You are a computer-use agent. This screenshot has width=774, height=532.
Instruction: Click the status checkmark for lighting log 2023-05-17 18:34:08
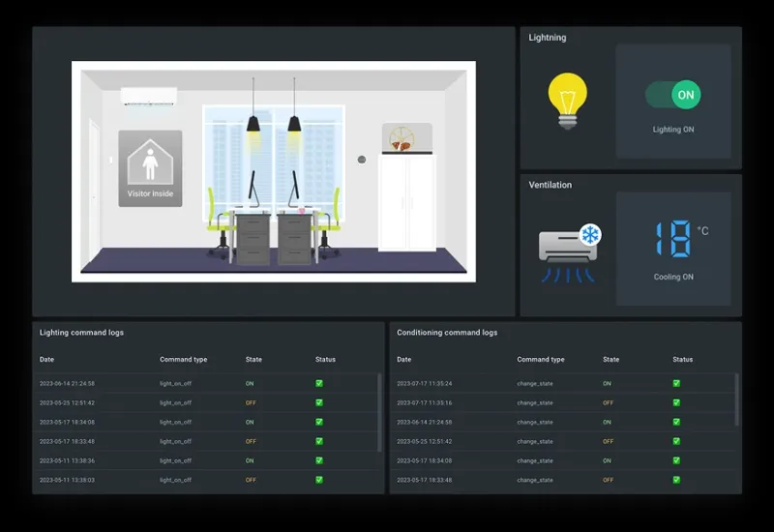point(319,422)
